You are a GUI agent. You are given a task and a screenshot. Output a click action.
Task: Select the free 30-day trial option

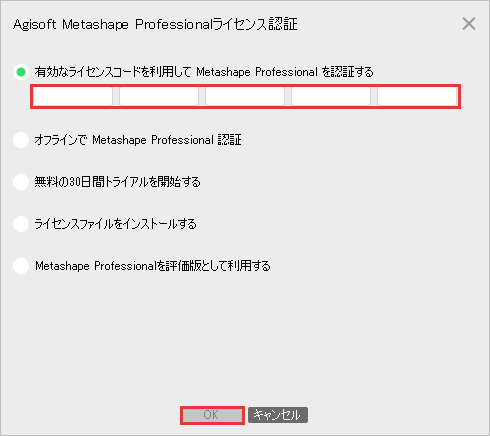[x=21, y=182]
